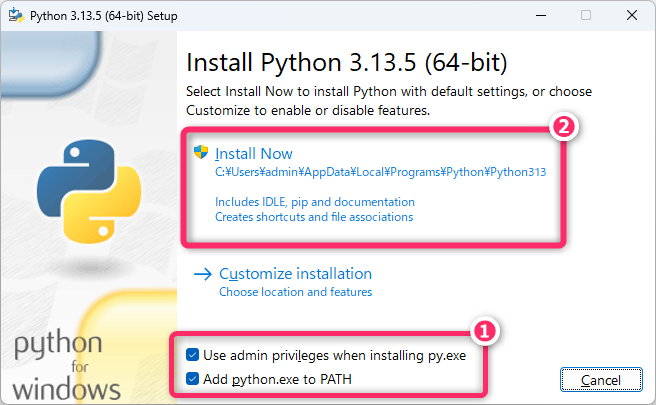Click the UAC shield icon beside Install Now
The image size is (656, 405).
coord(201,153)
